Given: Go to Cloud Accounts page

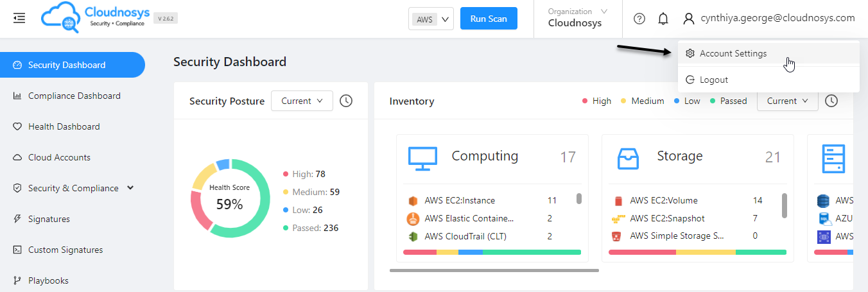Looking at the screenshot, I should [x=73, y=157].
